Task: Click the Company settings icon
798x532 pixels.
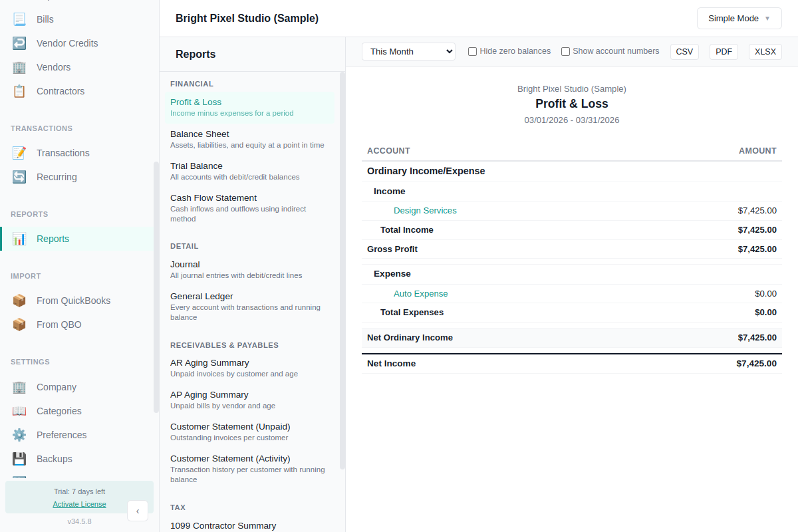Action: [19, 386]
